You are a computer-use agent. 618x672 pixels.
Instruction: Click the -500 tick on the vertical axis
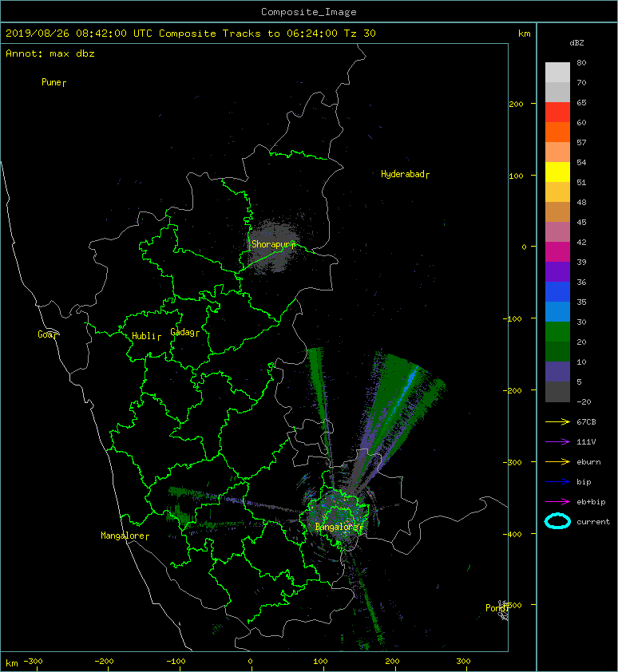tap(512, 605)
